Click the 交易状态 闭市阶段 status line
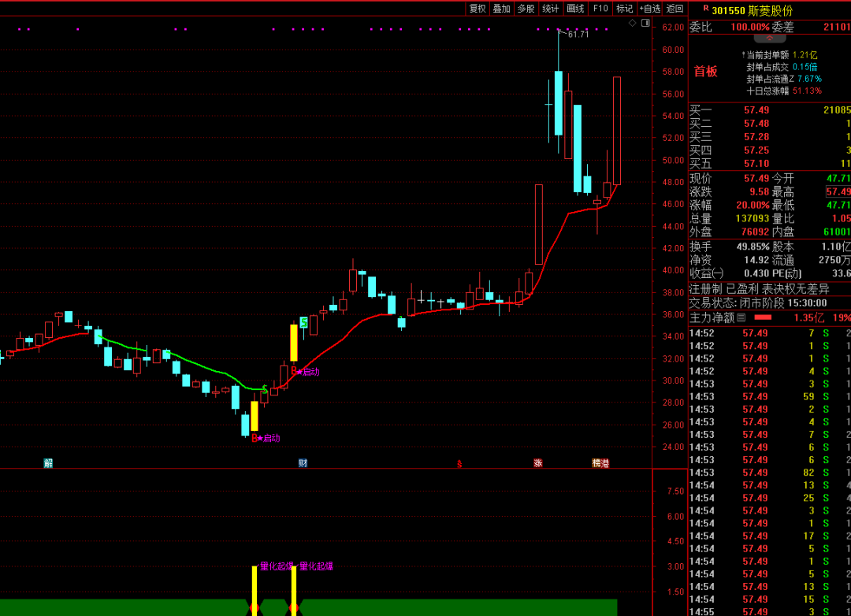Screen dimensions: 851x616 [758, 303]
